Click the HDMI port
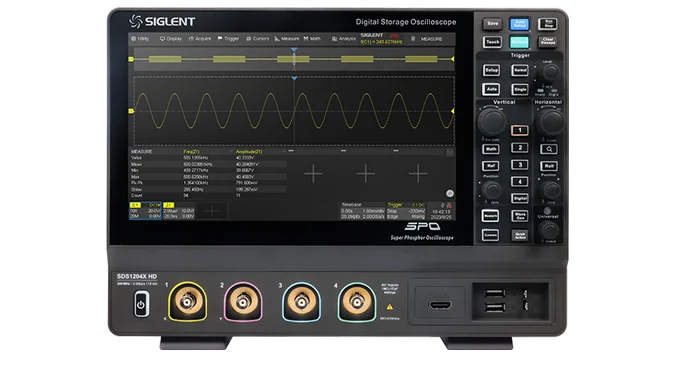Viewport: 675px width, 380px height. (x=440, y=306)
